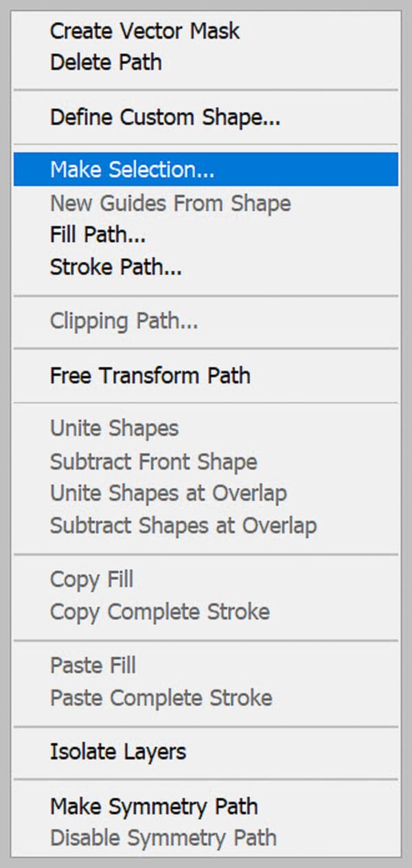Viewport: 412px width, 868px height.
Task: Open the Stroke Path dialog
Action: click(115, 267)
